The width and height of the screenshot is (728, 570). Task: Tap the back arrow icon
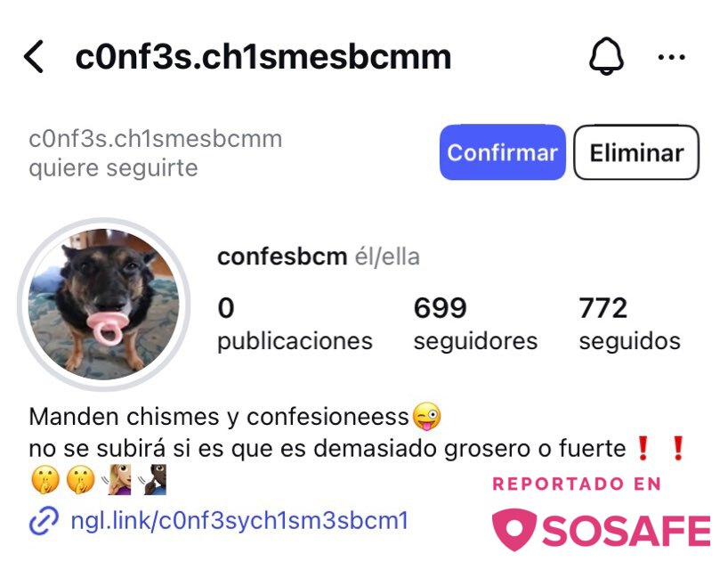(34, 57)
